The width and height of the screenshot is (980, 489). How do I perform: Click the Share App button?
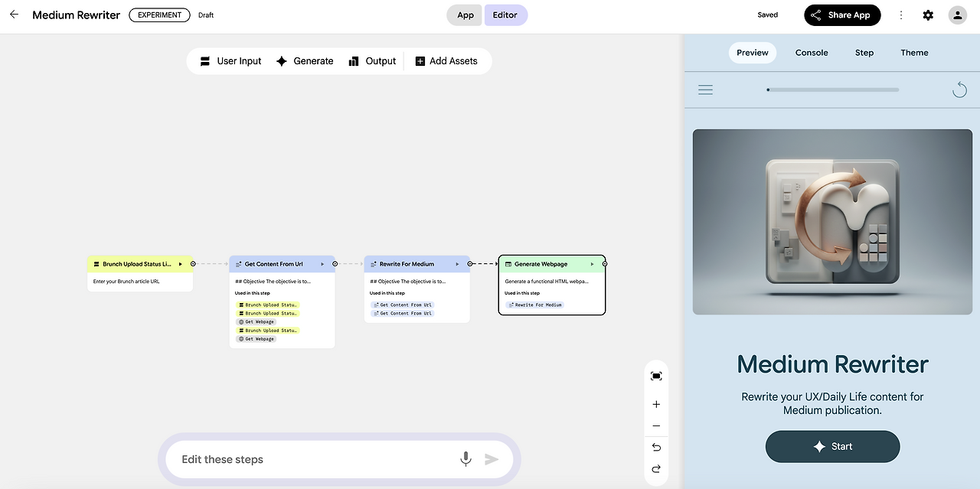842,15
